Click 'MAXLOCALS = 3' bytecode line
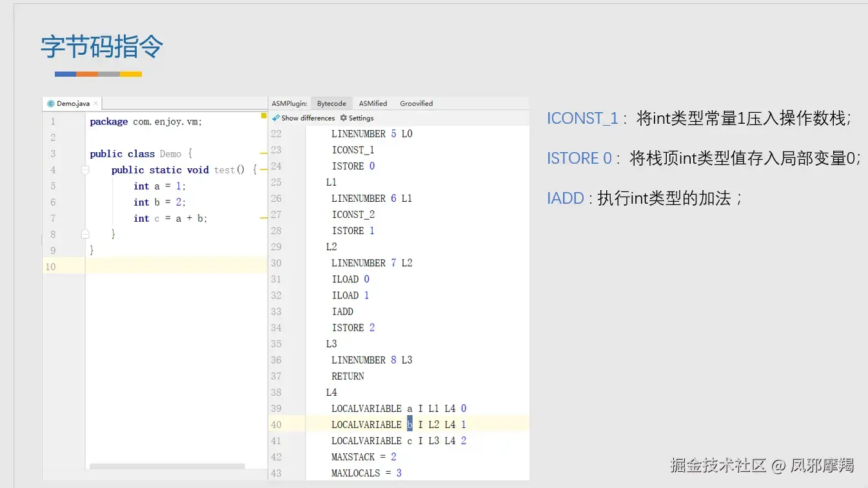Screen dimensions: 868x488 coord(366,473)
